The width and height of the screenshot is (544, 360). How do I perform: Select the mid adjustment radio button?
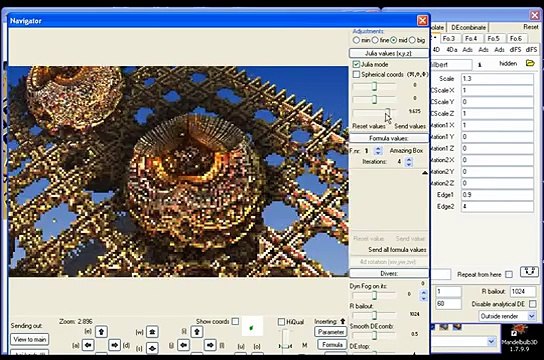point(393,40)
